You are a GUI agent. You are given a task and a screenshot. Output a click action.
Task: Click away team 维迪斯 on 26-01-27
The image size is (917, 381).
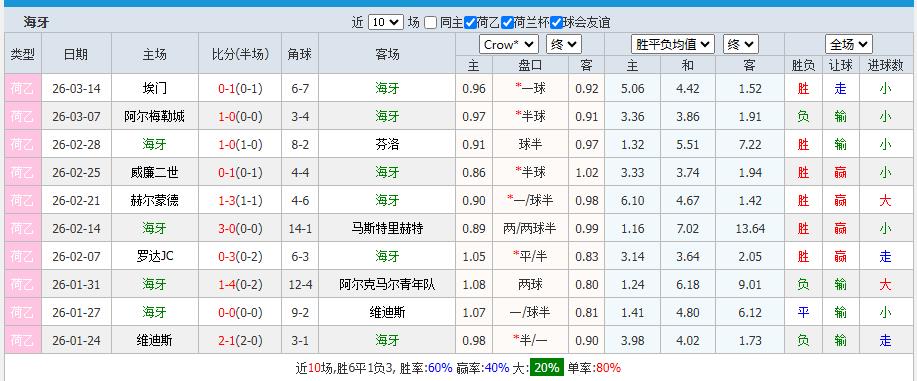(387, 313)
